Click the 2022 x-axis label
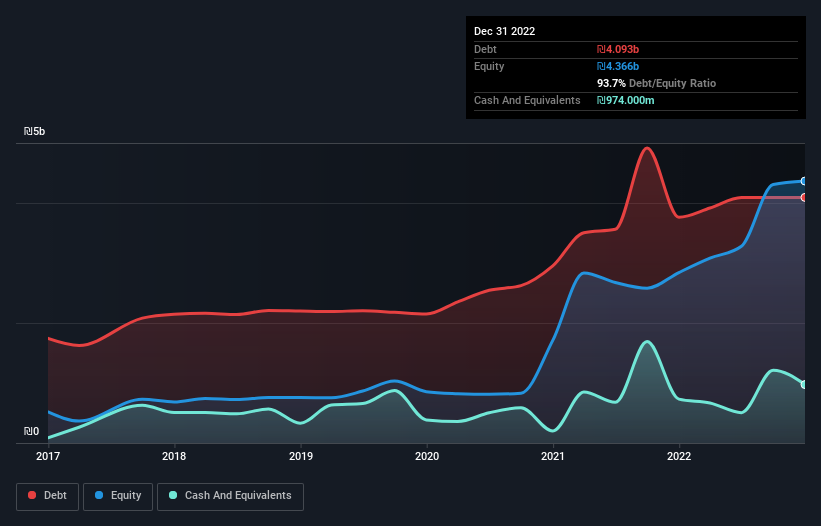Image resolution: width=821 pixels, height=526 pixels. coord(679,456)
